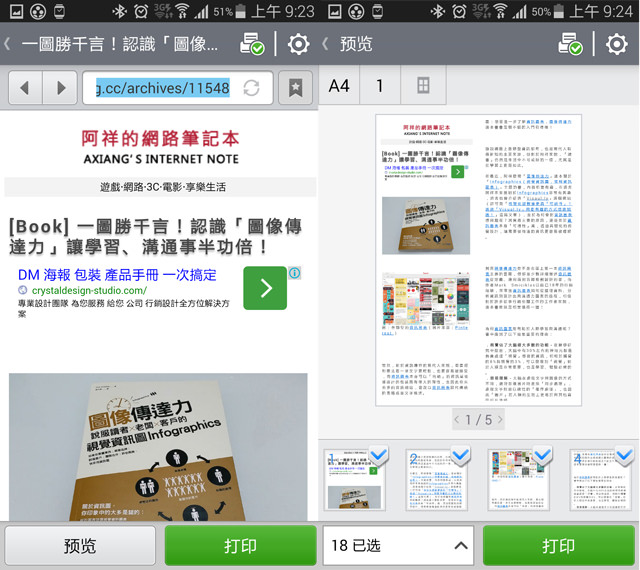Uncheck page 2 thumbnail checkmark
The image size is (640, 570).
(x=459, y=458)
